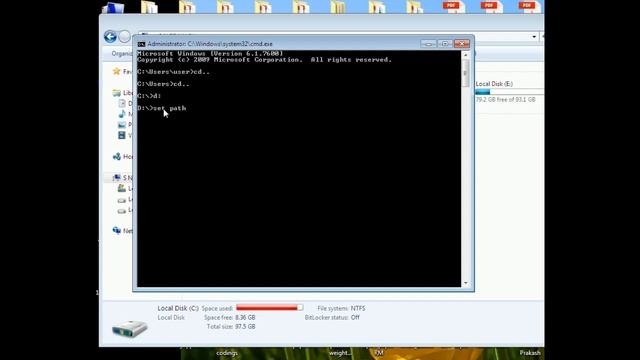Click the 'BitLocker status: Off' entry
This screenshot has height=360, width=640.
pyautogui.click(x=332, y=318)
